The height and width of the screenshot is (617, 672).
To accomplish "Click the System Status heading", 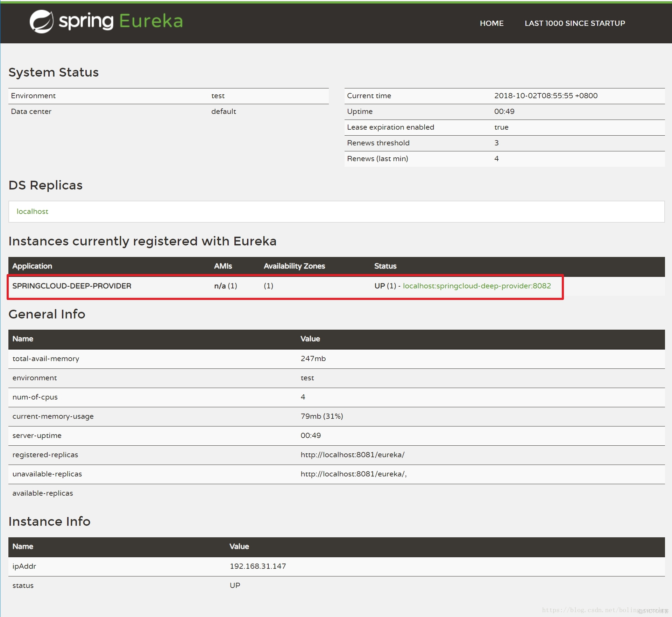I will tap(54, 72).
